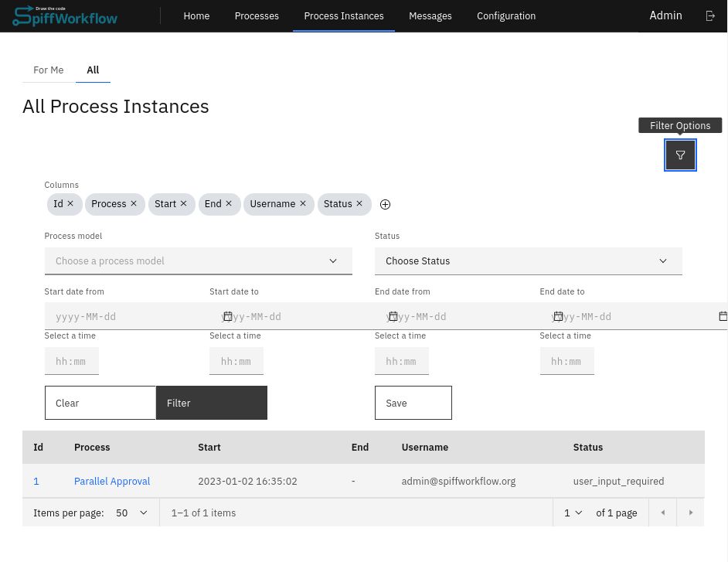Open the Processes menu
728x562 pixels.
click(257, 15)
